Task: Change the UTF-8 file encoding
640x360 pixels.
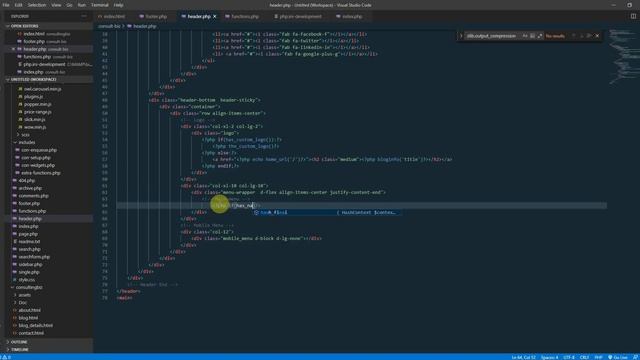Action: tap(569, 357)
